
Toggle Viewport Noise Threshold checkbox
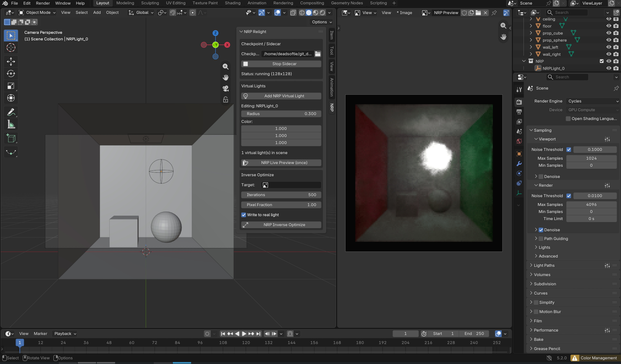coord(569,149)
